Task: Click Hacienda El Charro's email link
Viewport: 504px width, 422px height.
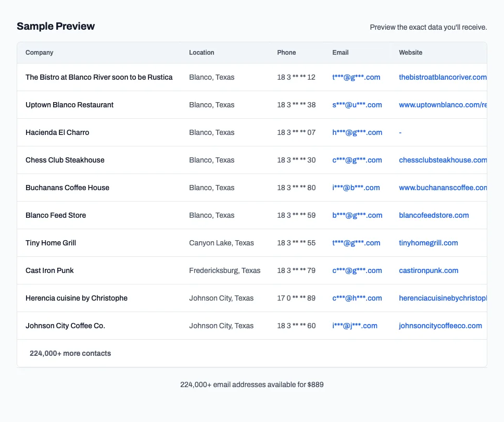Action: tap(357, 132)
